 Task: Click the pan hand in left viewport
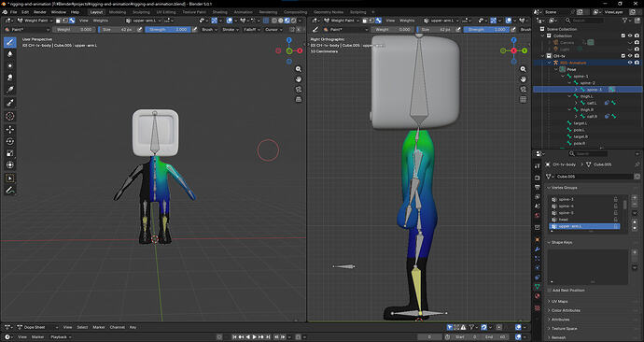click(x=299, y=79)
